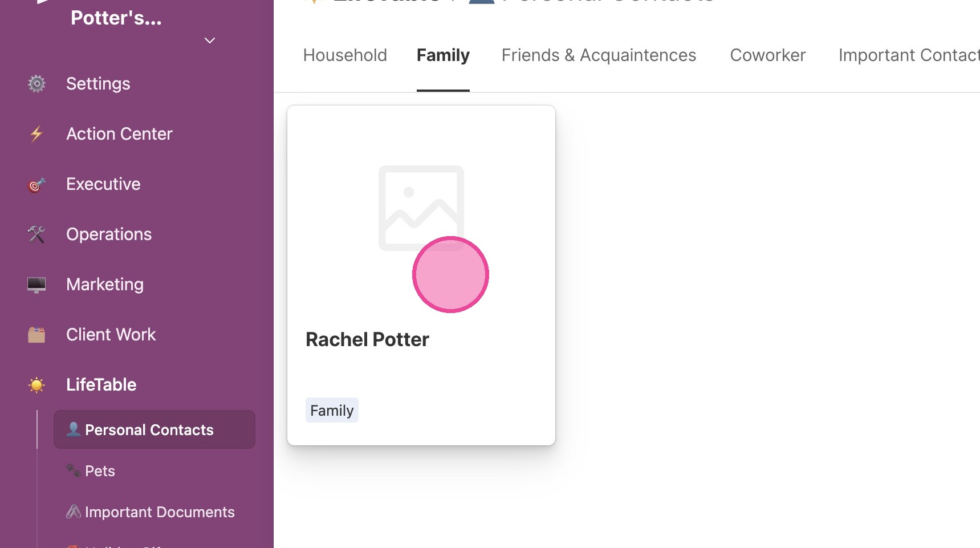Screen dimensions: 980x548
Task: Click the Pets paw icon
Action: click(x=74, y=470)
